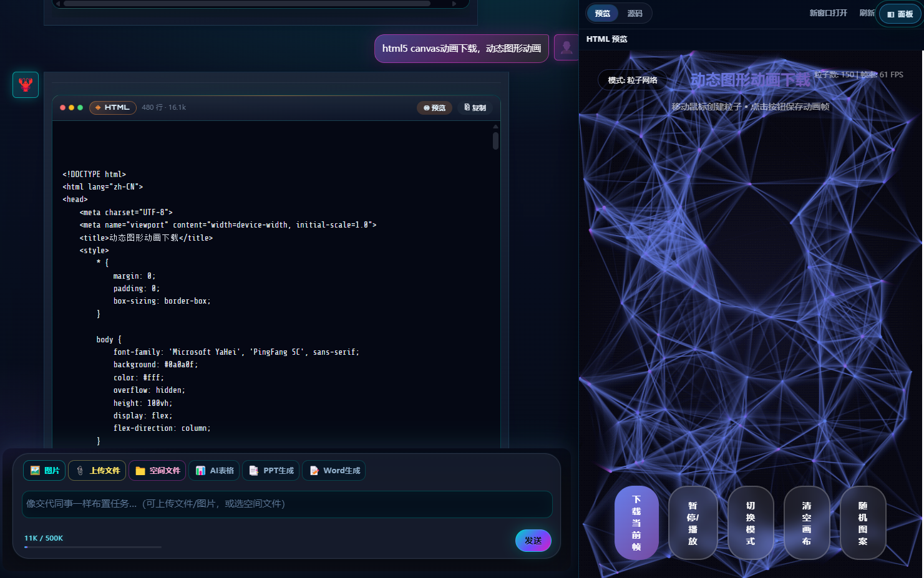924x578 pixels.
Task: Open preview in new window 新窗口打开
Action: click(828, 13)
